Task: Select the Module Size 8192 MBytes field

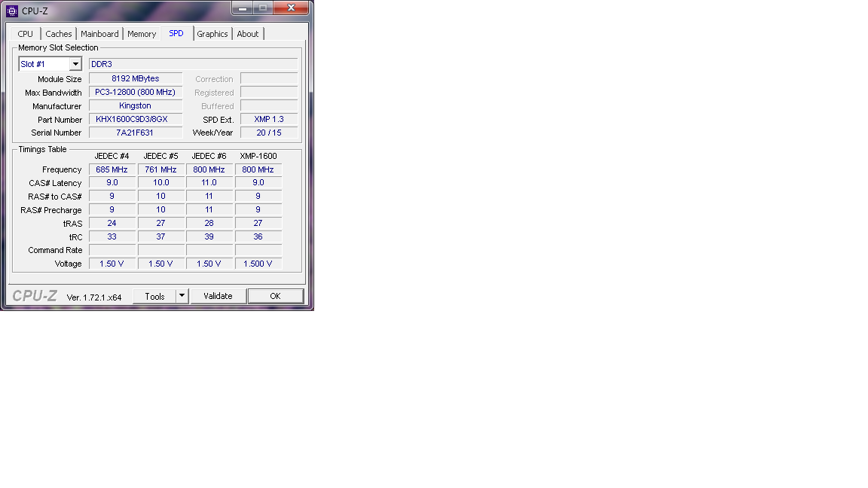Action: click(x=136, y=78)
